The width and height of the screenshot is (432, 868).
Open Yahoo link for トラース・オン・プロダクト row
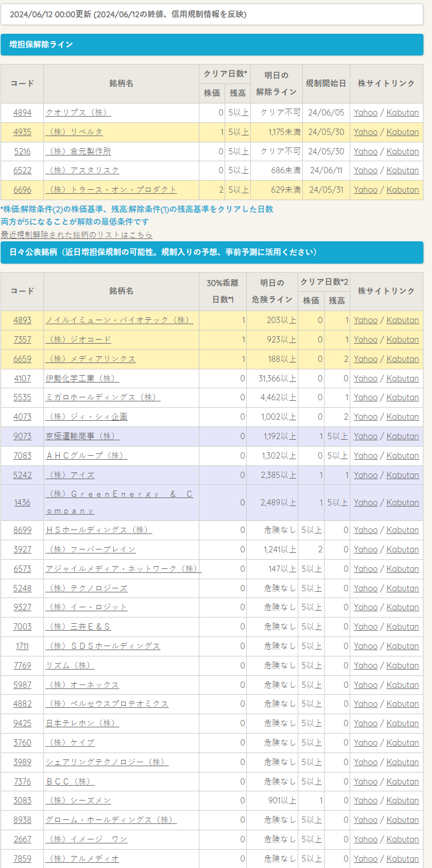pos(366,190)
